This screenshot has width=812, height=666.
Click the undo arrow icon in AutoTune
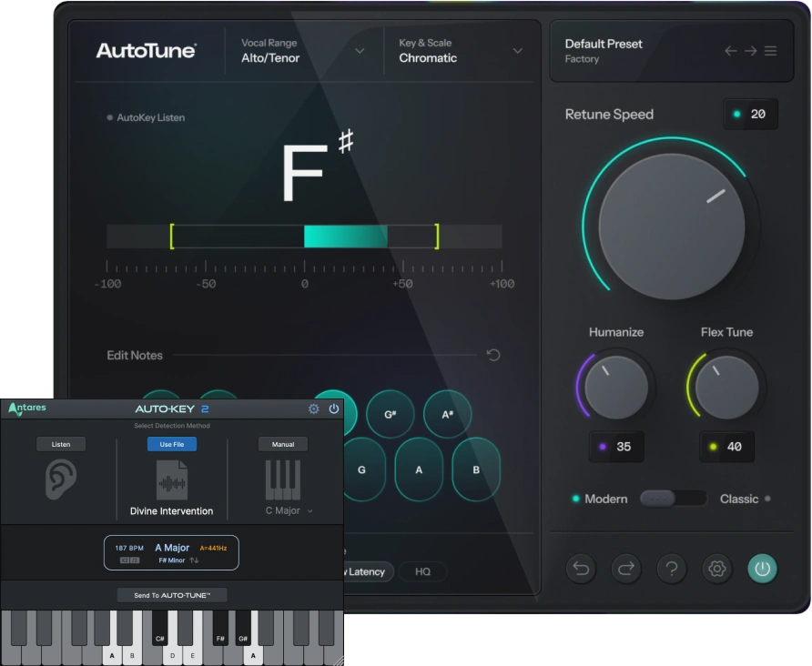pyautogui.click(x=581, y=569)
